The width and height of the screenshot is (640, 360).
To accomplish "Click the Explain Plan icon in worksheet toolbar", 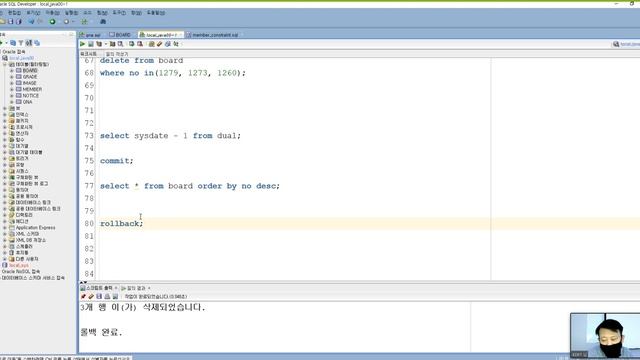I will [99, 44].
